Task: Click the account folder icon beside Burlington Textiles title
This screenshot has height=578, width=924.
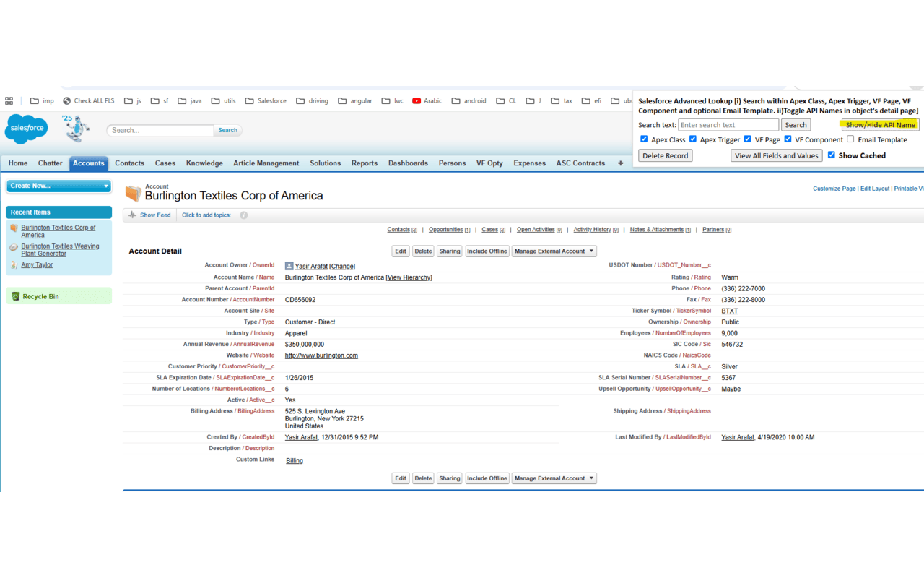Action: coord(133,193)
